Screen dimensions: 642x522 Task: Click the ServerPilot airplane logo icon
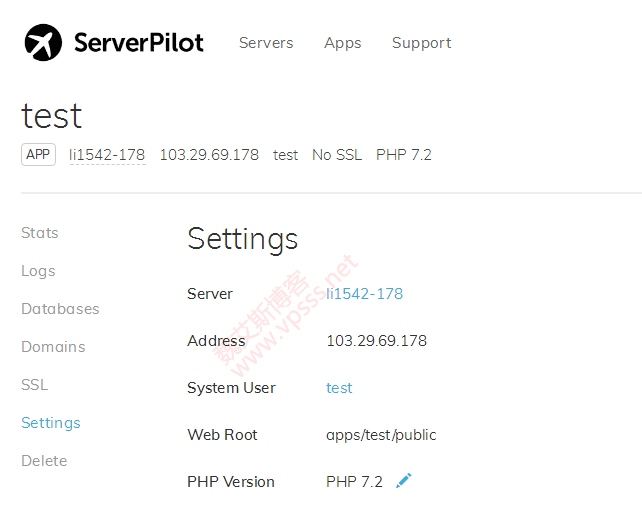43,42
